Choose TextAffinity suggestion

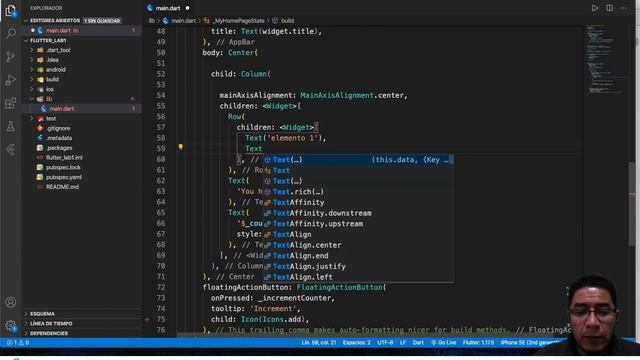pyautogui.click(x=358, y=202)
